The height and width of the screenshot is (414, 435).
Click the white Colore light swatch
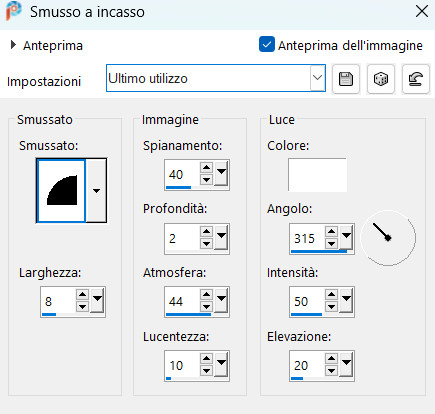(x=317, y=175)
